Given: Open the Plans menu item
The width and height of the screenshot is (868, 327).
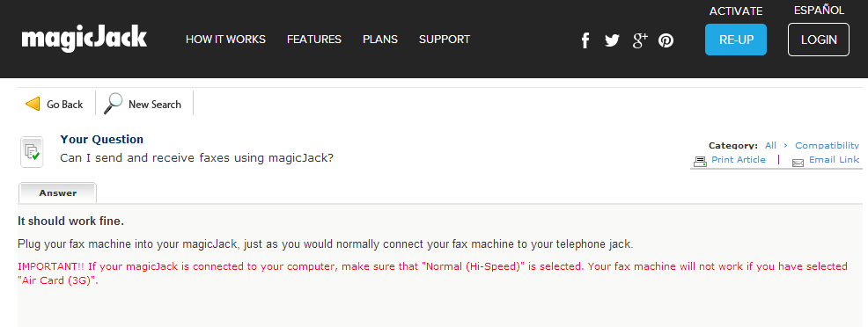Looking at the screenshot, I should coord(379,40).
